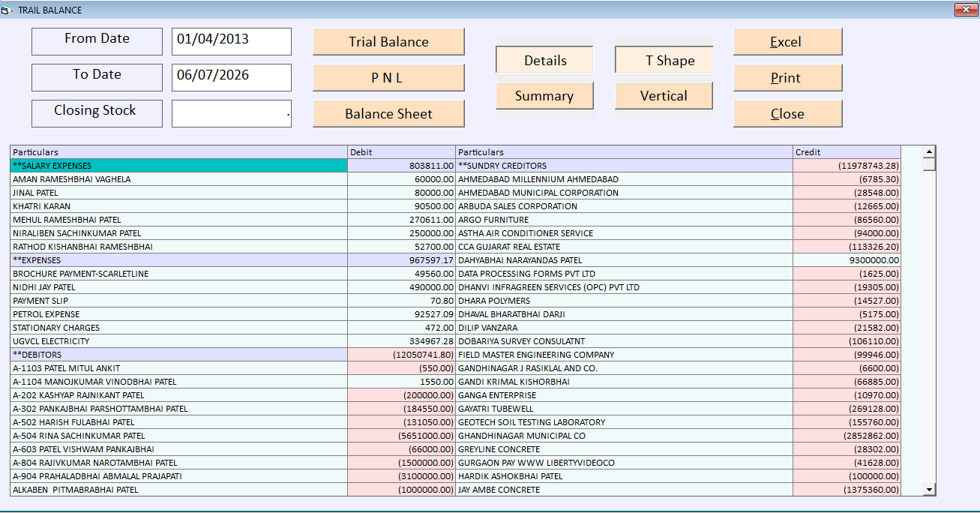Select FIELD MASTER ENGINEERING COMPANY entry
This screenshot has width=980, height=513.
(625, 355)
